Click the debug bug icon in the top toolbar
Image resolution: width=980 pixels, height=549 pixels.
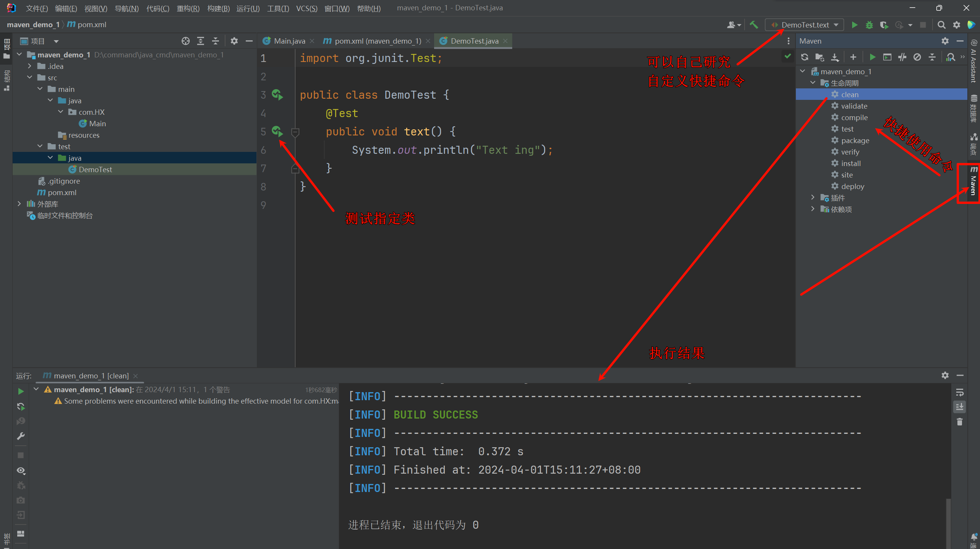[869, 25]
